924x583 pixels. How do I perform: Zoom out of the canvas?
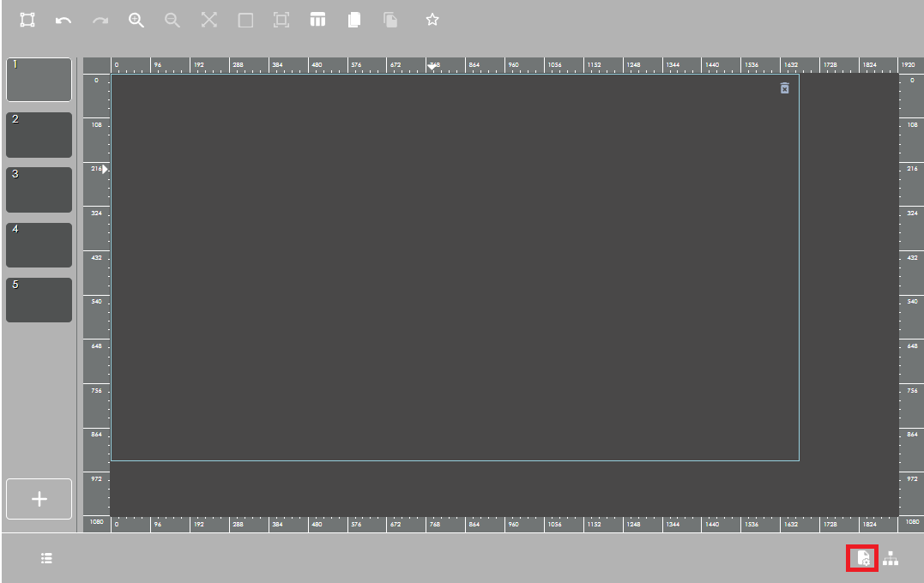tap(172, 20)
